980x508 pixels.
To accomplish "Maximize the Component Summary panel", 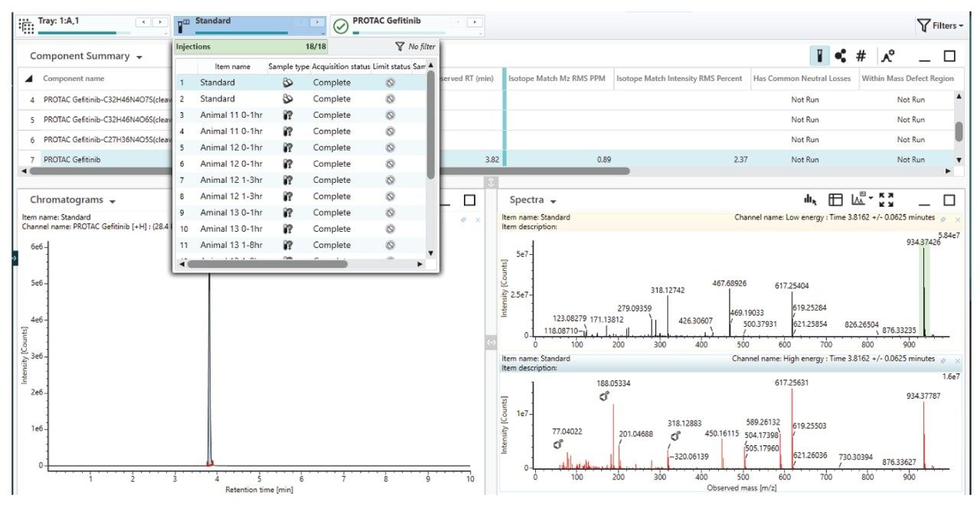I will pos(949,56).
